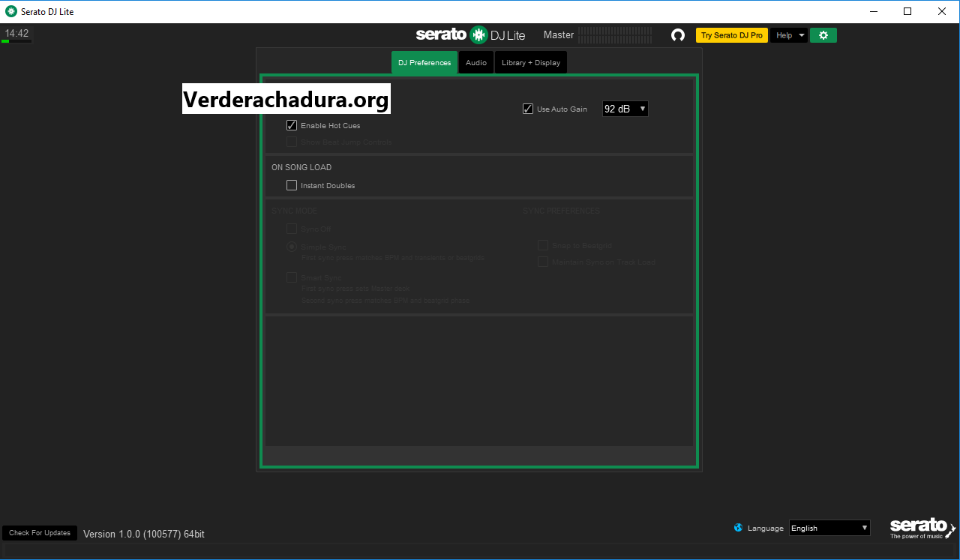Switch to the DJ Preferences tab
960x560 pixels.
[x=424, y=62]
